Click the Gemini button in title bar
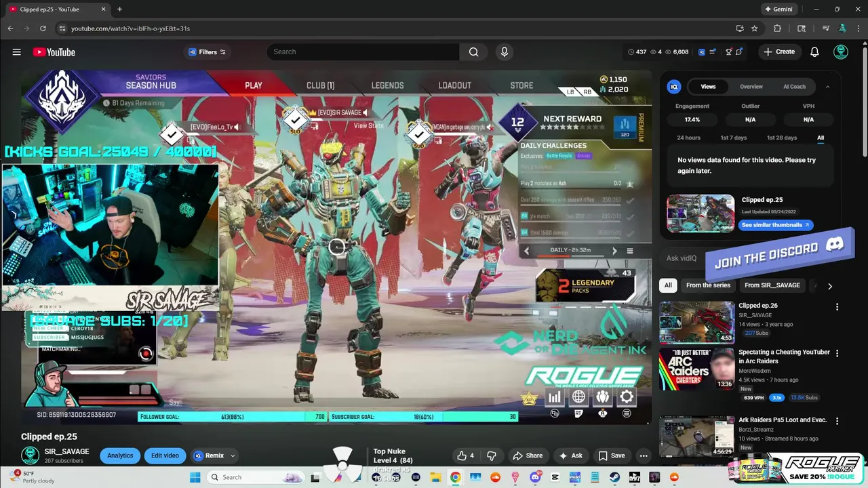The height and width of the screenshot is (488, 868). coord(778,9)
